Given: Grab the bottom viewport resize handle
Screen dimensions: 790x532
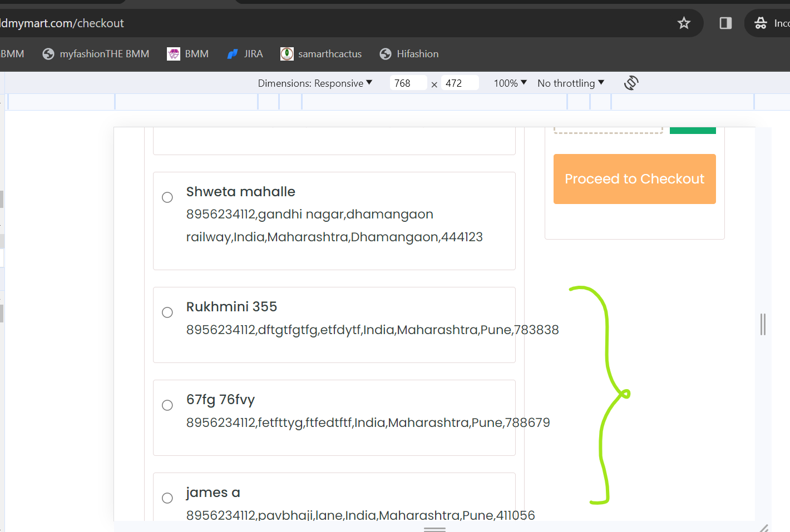Looking at the screenshot, I should point(434,529).
